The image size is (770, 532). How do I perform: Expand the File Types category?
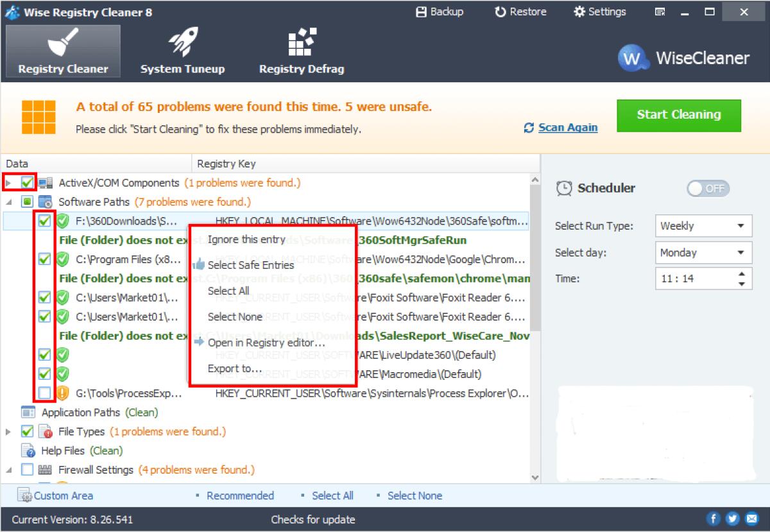pos(8,431)
